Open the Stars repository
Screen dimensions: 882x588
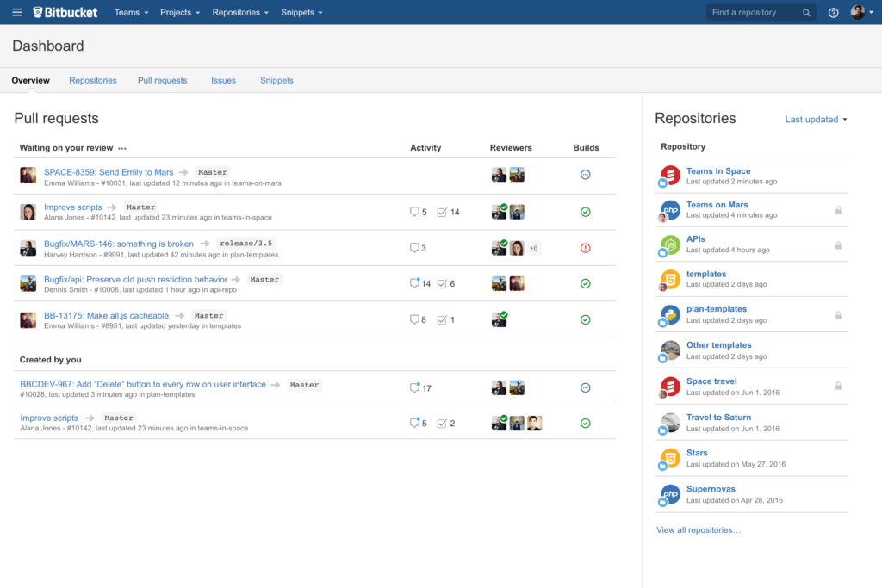697,453
